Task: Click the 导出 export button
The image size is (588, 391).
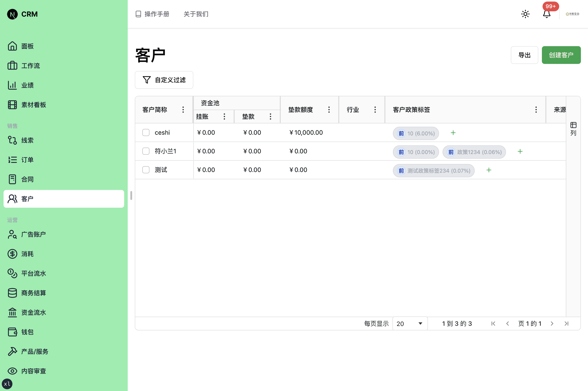Action: pos(524,55)
